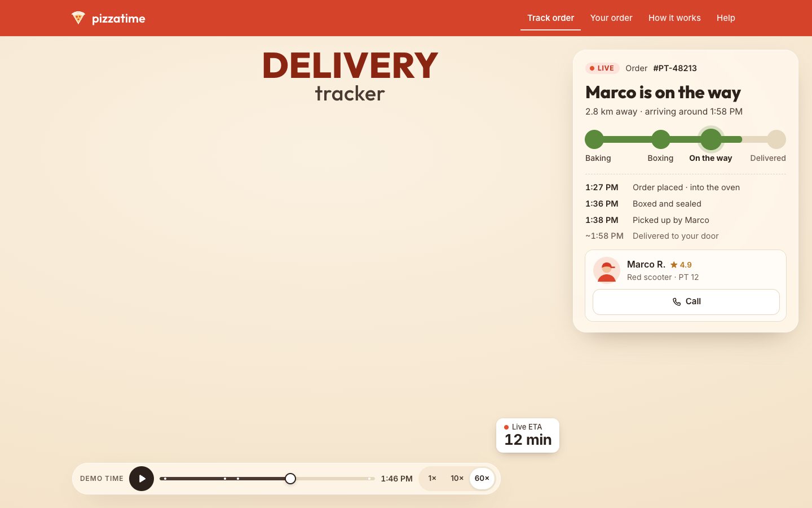The image size is (812, 508).
Task: Click the Boxing step circle
Action: click(661, 139)
